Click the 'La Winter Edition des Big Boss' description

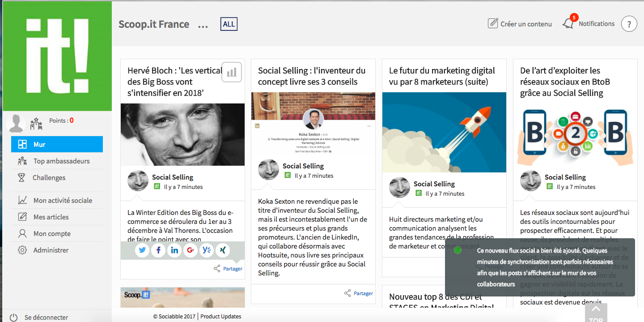point(181,226)
